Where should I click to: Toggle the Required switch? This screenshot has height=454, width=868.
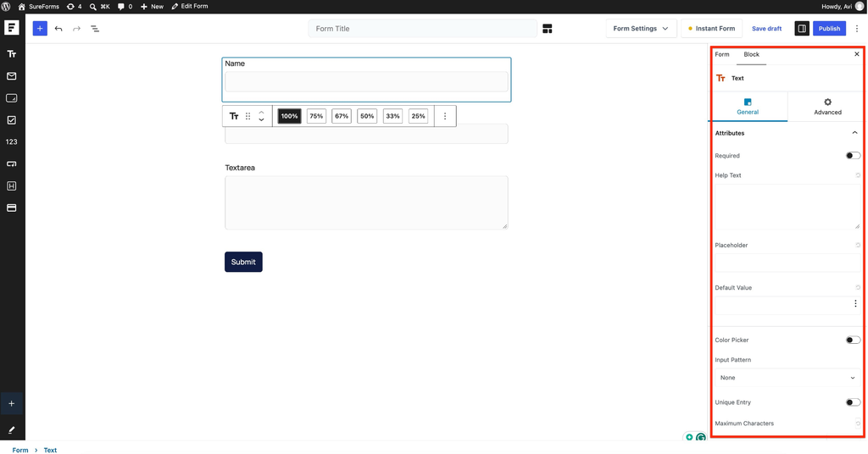point(853,156)
